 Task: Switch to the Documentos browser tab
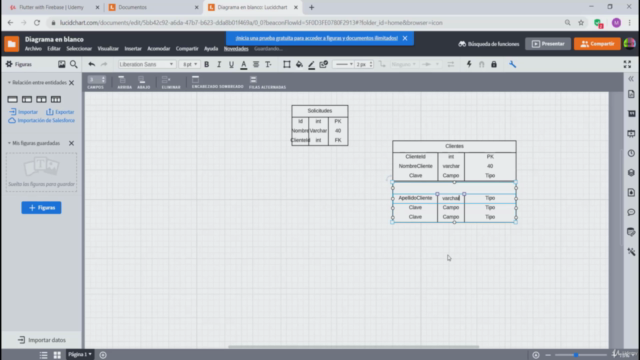[133, 7]
